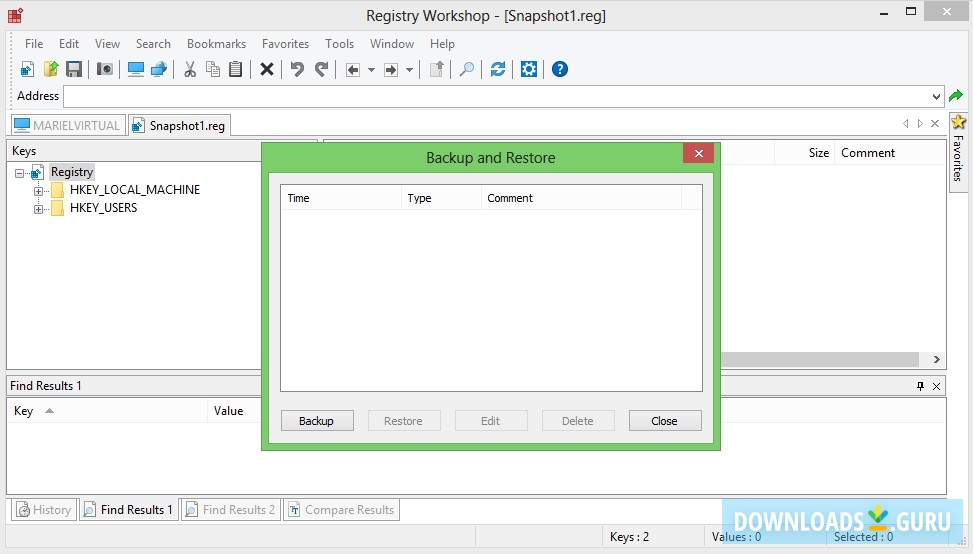This screenshot has width=973, height=554.
Task: Click the Paste clipboard icon
Action: point(236,69)
